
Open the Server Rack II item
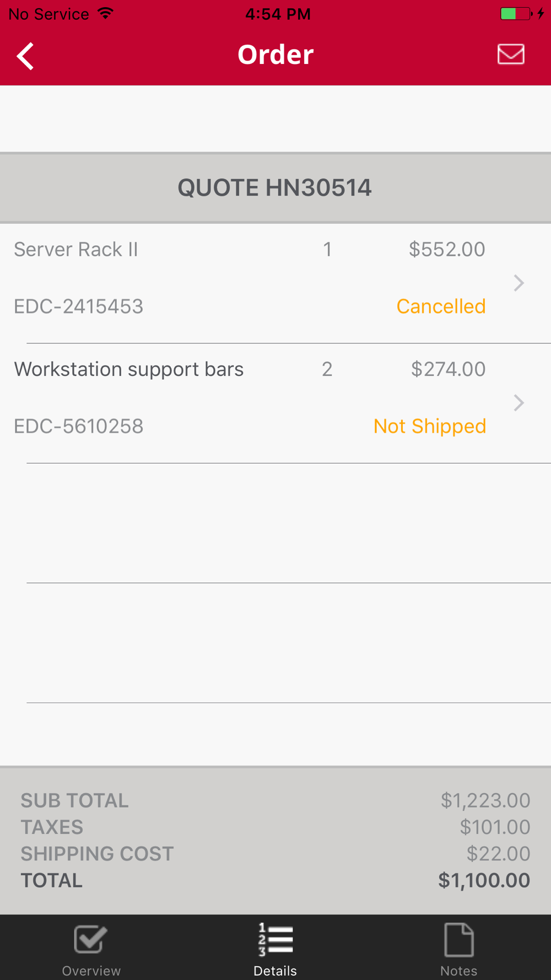[x=275, y=283]
